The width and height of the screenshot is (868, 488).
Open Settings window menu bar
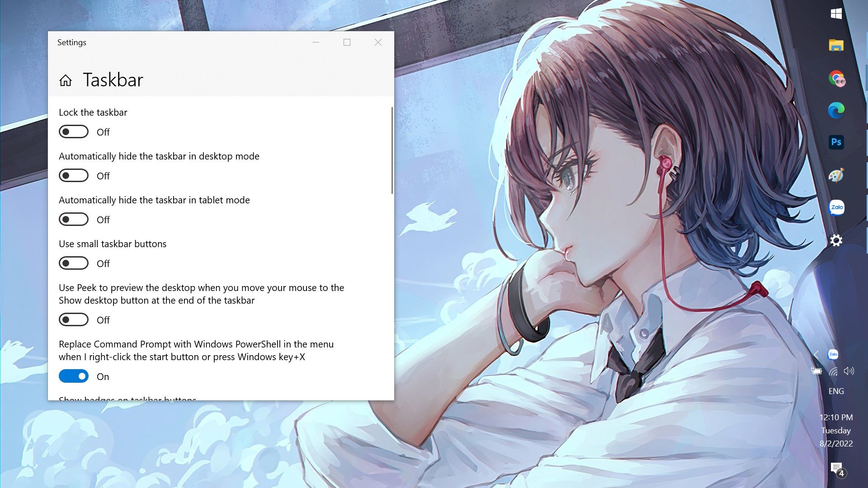pyautogui.click(x=221, y=42)
